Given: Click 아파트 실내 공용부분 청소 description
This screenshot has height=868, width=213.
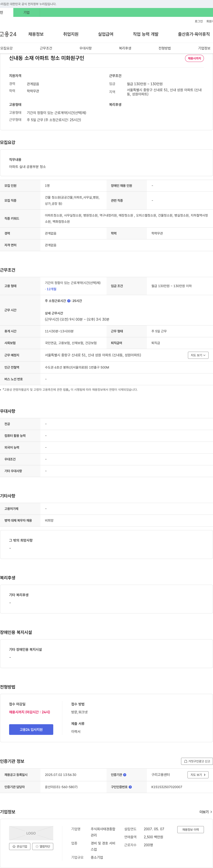Looking at the screenshot, I should [x=27, y=167].
